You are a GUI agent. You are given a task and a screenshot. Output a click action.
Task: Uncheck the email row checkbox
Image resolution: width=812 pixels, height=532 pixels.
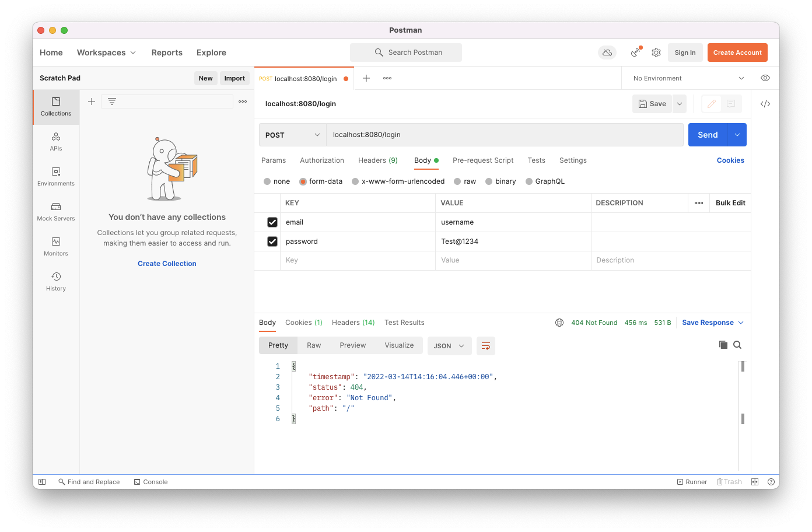[x=272, y=222]
